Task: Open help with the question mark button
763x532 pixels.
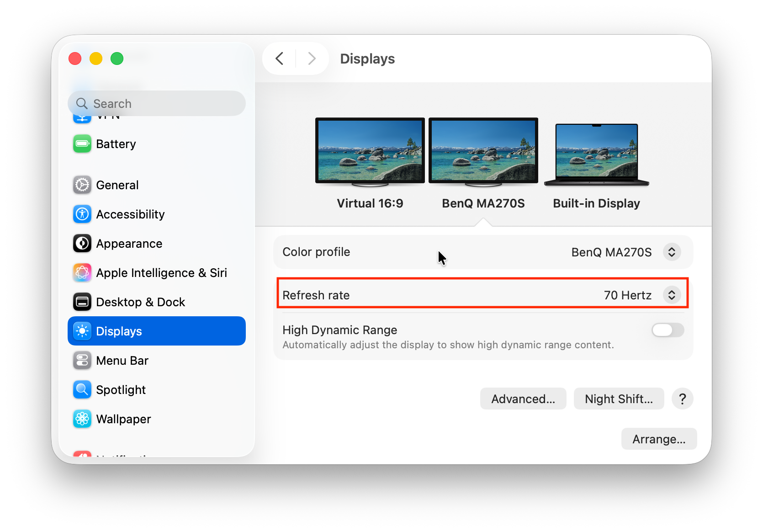Action: point(683,399)
